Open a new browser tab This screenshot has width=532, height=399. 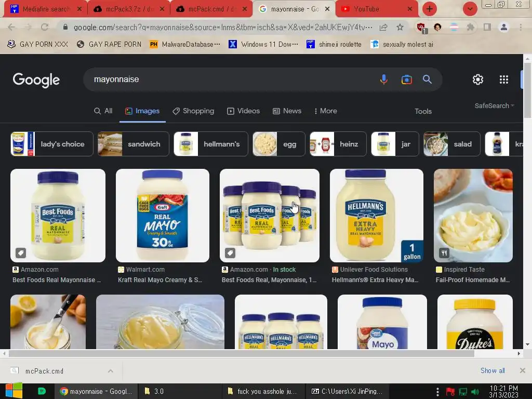coord(430,9)
